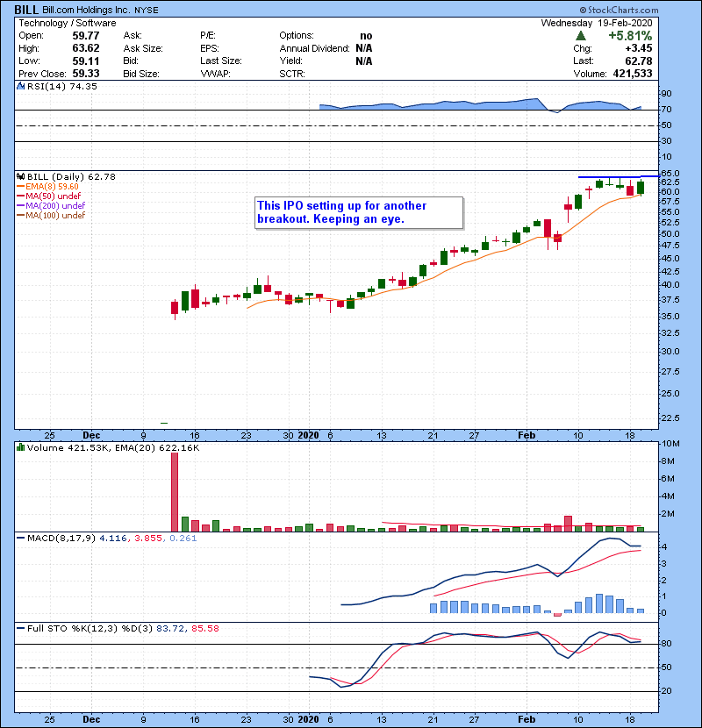
Task: Click the stochastic %D value 85.58
Action: [204, 629]
